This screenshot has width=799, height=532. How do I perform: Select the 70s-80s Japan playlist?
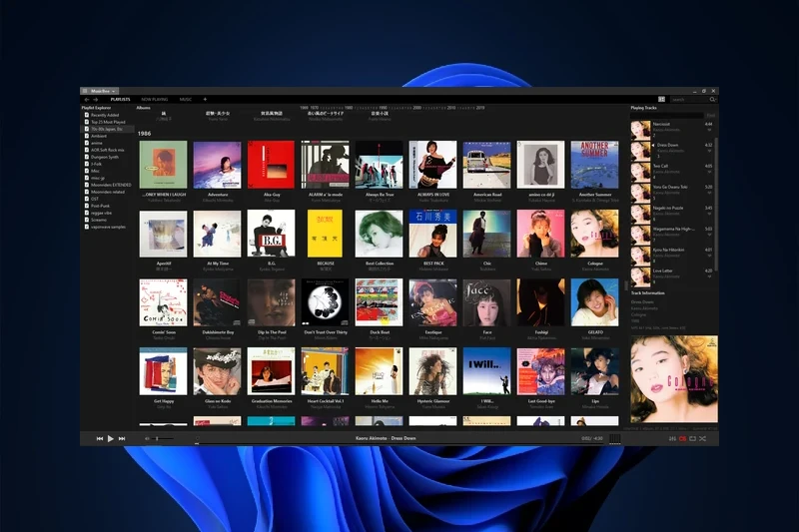[107, 130]
